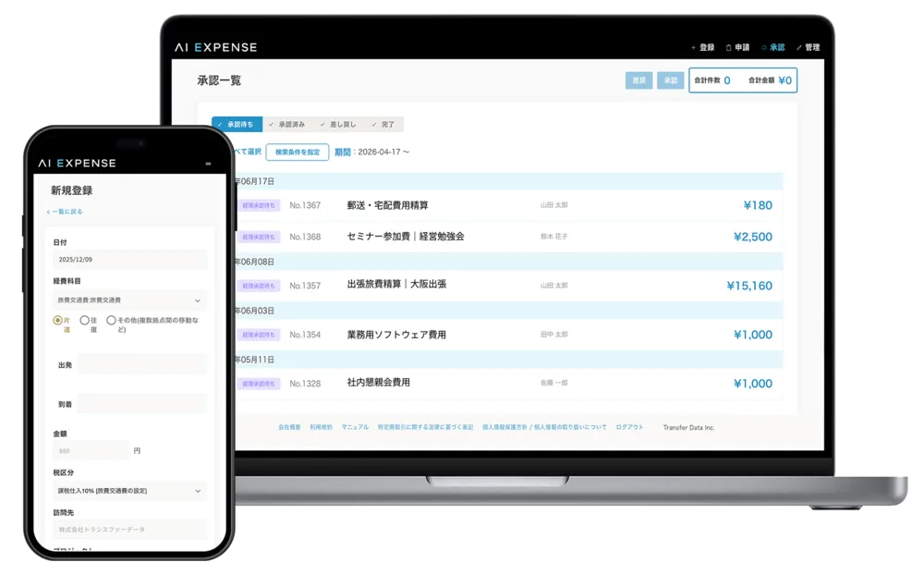Click the 訪問先 input field
The height and width of the screenshot is (574, 924).
pyautogui.click(x=129, y=530)
